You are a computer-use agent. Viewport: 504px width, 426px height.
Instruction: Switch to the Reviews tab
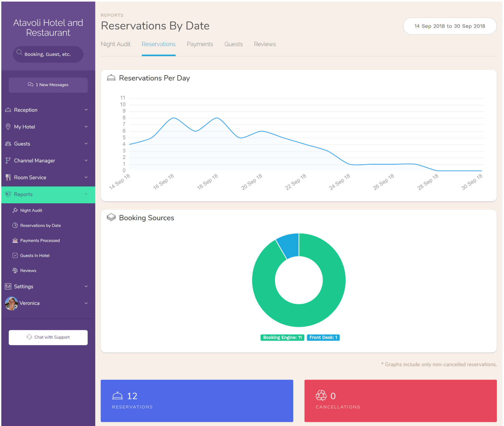pos(265,44)
